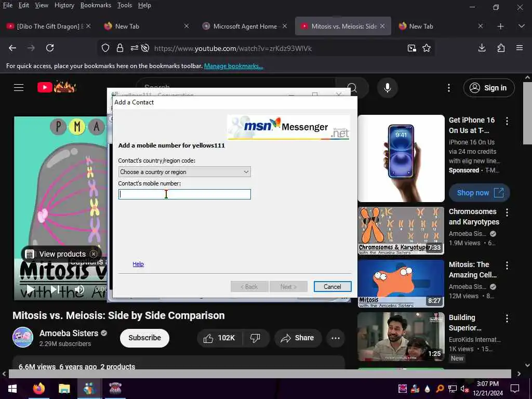Image resolution: width=532 pixels, height=399 pixels.
Task: Like the video with thumbs up 102K
Action: [x=220, y=338]
